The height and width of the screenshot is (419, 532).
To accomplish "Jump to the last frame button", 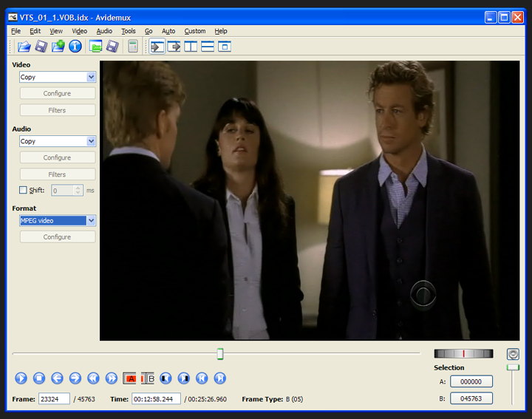I will (219, 378).
